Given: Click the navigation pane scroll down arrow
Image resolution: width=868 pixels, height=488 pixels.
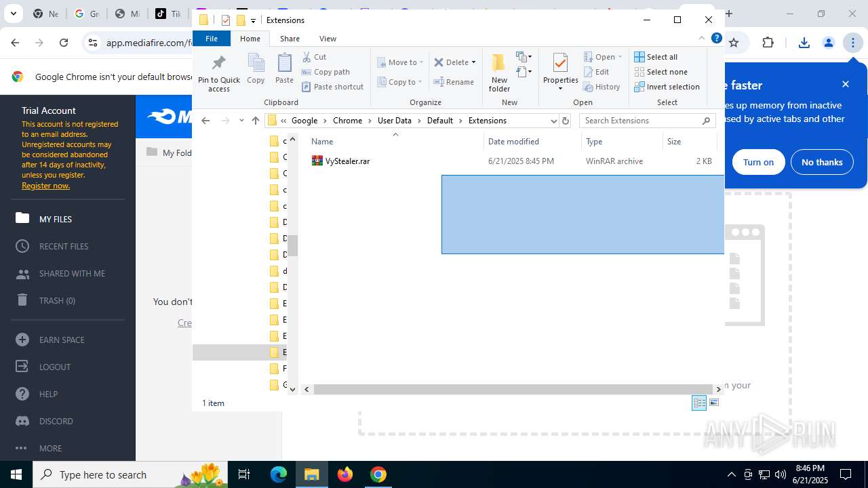Looking at the screenshot, I should coord(292,389).
